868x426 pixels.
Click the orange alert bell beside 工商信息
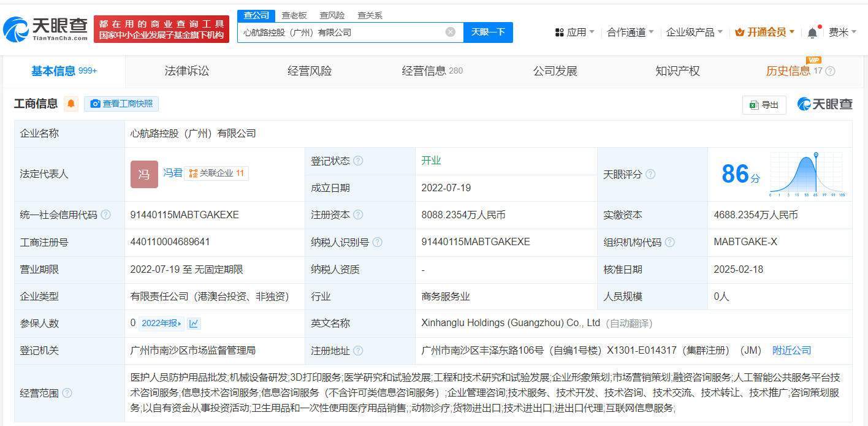pos(72,104)
